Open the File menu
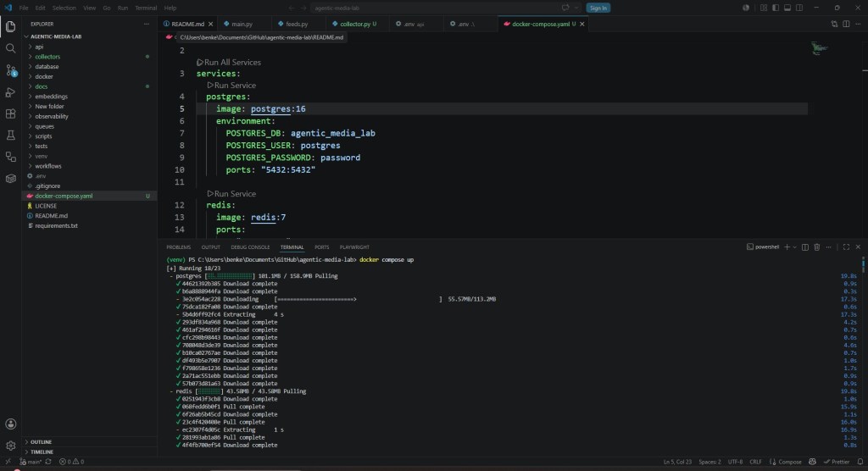 tap(24, 8)
